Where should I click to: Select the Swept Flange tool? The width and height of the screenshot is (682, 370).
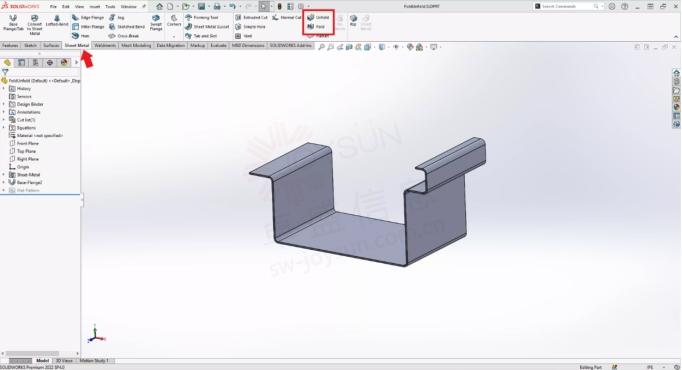[156, 23]
